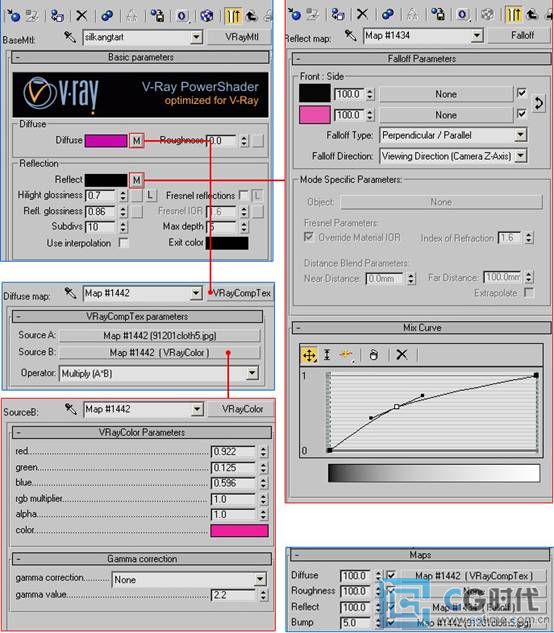Click Falloff map type button
This screenshot has width=554, height=633.
coord(520,36)
